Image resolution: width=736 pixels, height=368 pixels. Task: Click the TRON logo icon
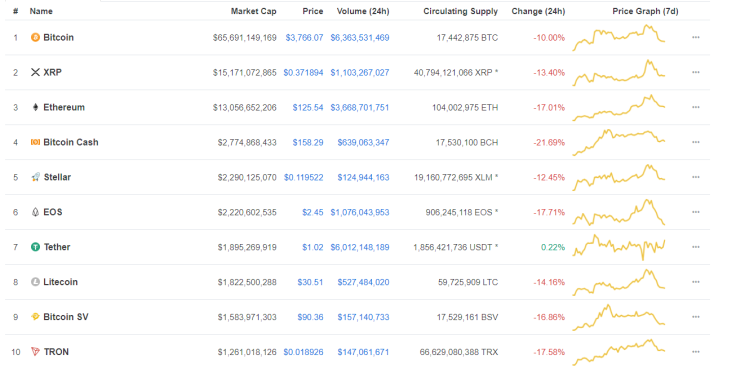[35, 352]
